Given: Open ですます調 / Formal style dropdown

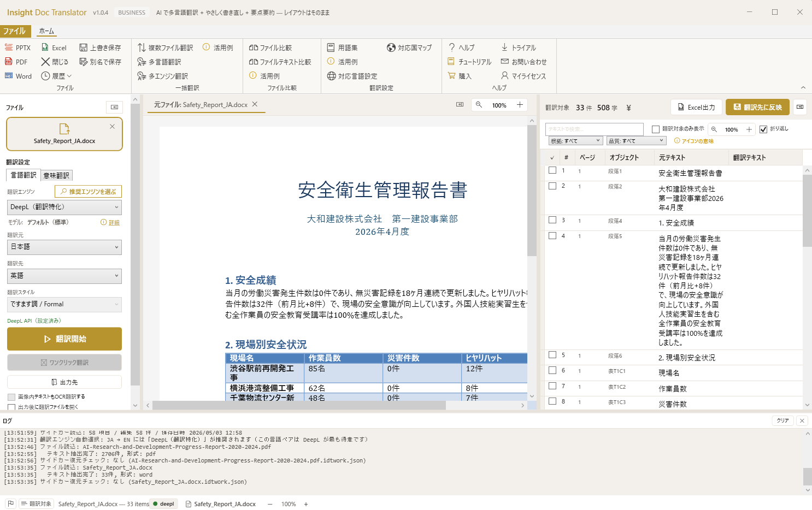Looking at the screenshot, I should (x=64, y=304).
